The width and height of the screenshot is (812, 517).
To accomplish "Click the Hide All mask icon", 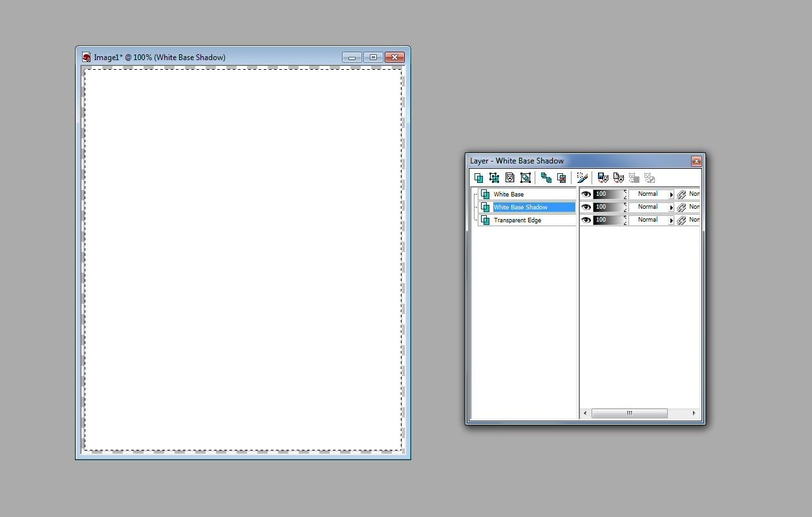I will 618,178.
